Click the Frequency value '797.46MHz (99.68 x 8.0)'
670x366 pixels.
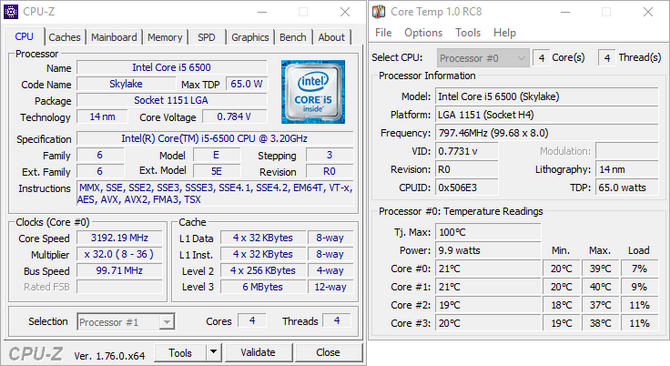547,133
